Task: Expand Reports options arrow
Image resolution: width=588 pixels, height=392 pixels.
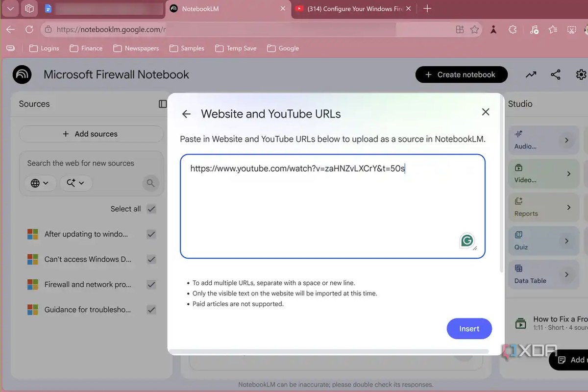Action: coord(568,207)
